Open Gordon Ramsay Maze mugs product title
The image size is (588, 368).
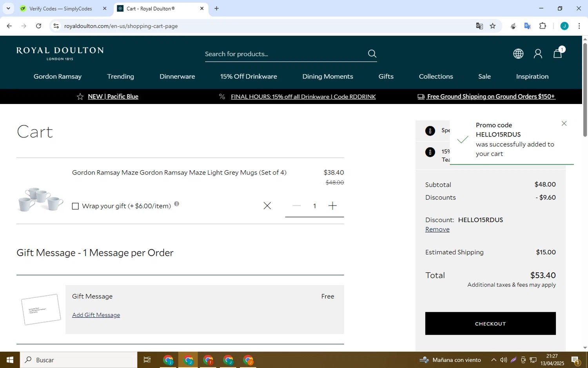[179, 173]
